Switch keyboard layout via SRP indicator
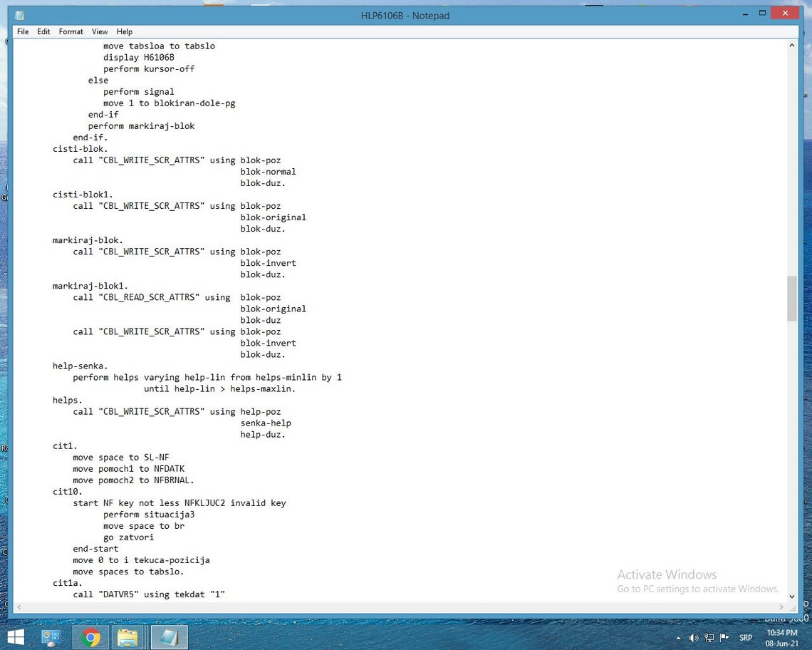Viewport: 812px width, 650px height. [746, 638]
